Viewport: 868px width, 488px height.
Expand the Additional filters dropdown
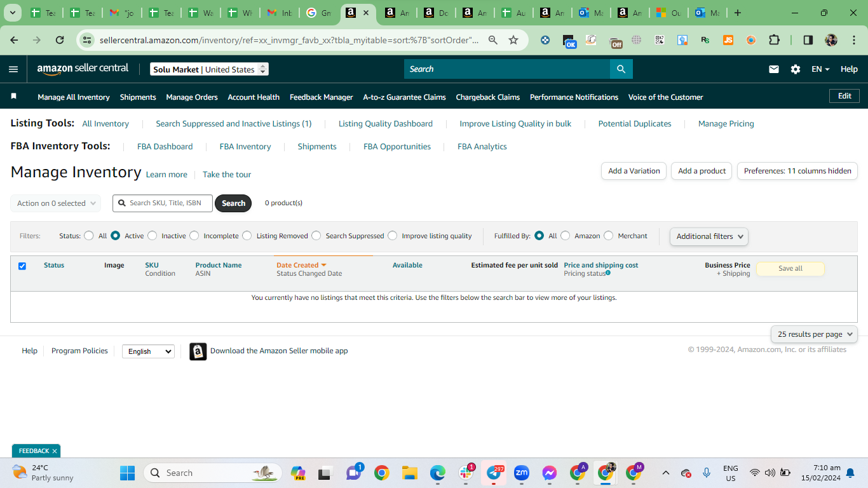(x=709, y=236)
